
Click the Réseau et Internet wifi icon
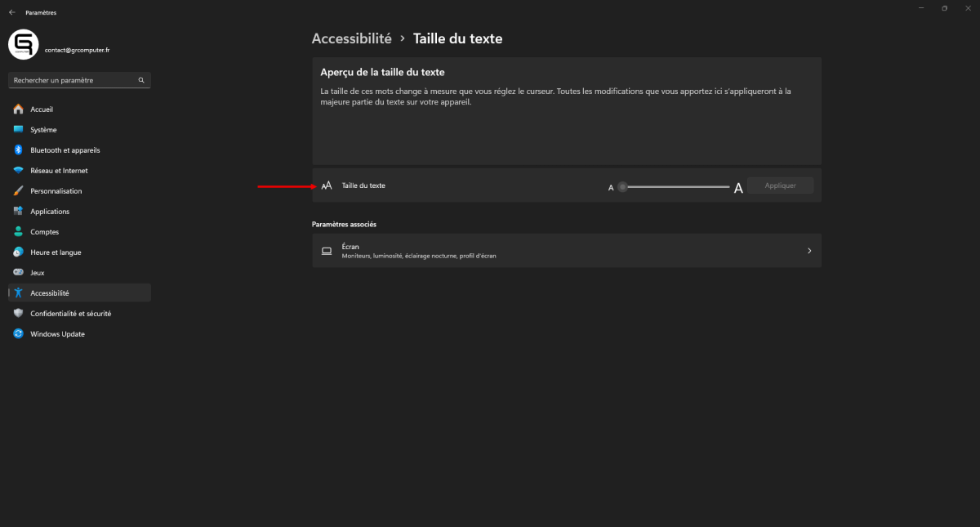[18, 171]
